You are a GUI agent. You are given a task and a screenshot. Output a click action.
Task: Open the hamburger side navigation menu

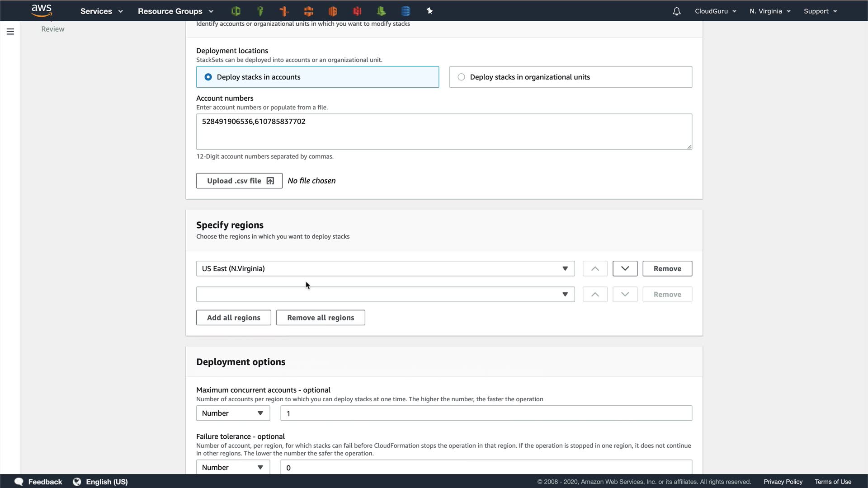[10, 32]
